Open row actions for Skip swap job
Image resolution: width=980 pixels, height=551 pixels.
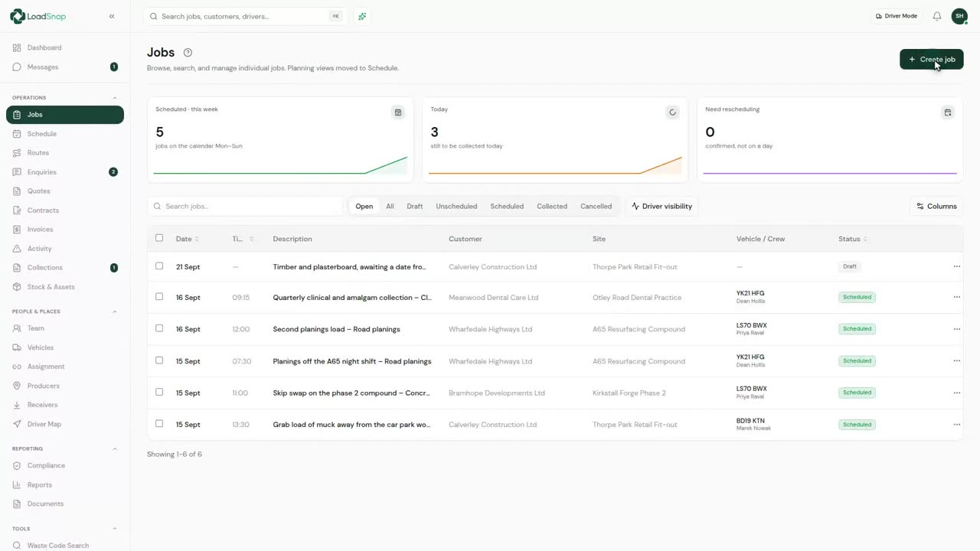coord(956,393)
